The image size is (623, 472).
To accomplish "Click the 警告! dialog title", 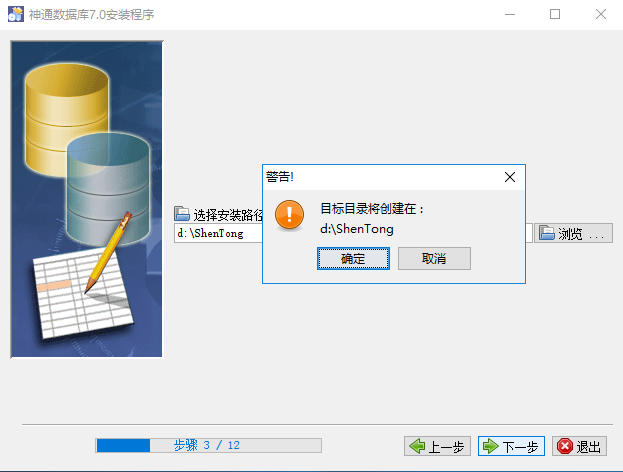I will [280, 177].
